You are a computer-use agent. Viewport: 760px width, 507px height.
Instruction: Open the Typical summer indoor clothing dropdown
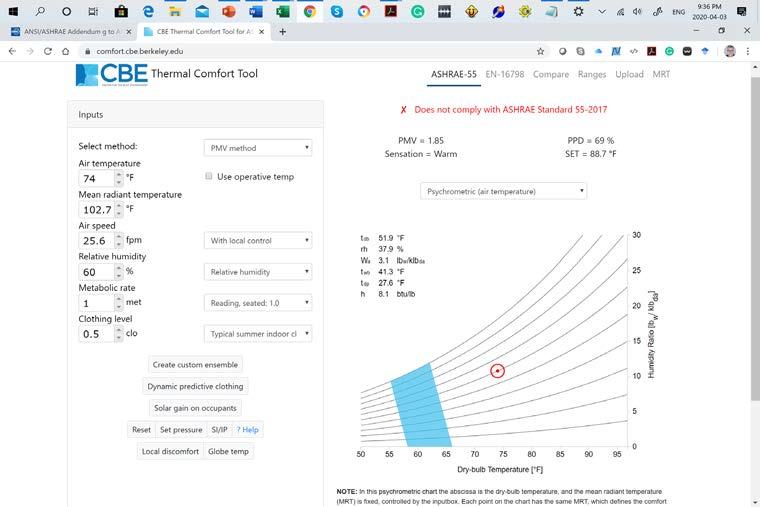click(x=258, y=334)
